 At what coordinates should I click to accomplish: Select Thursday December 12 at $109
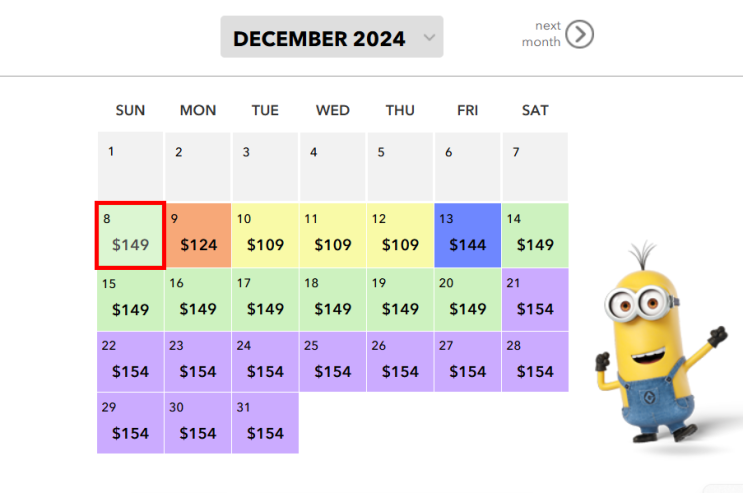click(x=400, y=236)
